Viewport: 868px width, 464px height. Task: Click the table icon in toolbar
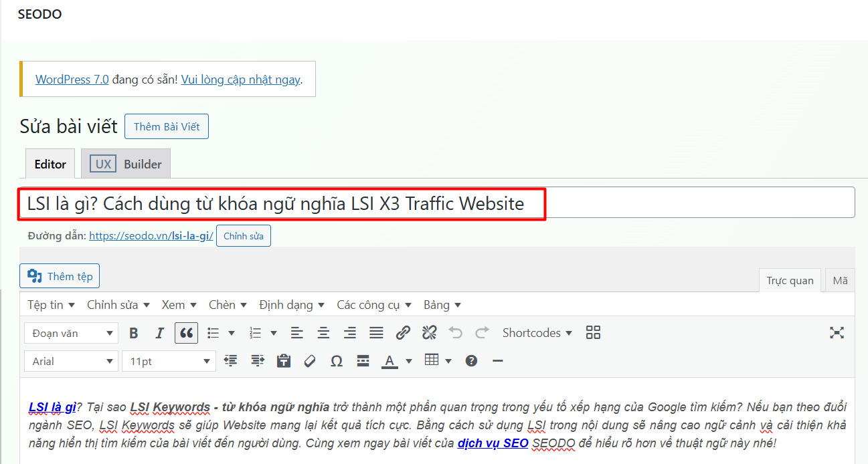coord(432,361)
